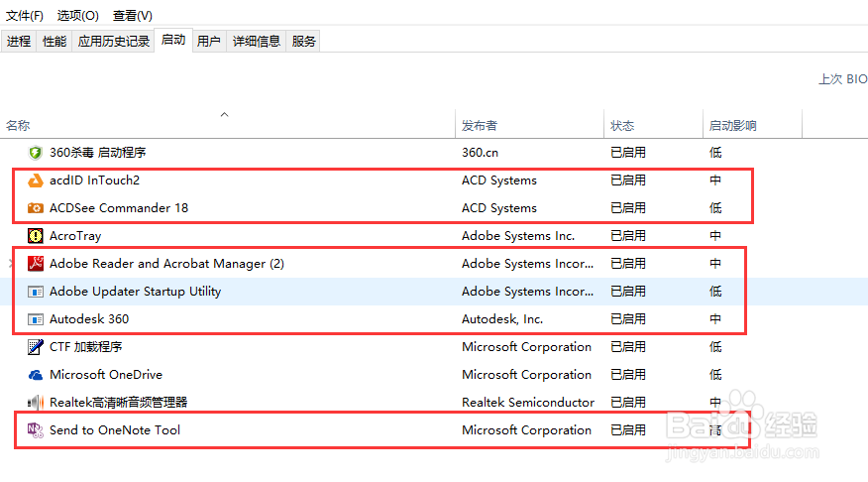The width and height of the screenshot is (868, 482).
Task: Select the 启动 tab
Action: click(173, 40)
